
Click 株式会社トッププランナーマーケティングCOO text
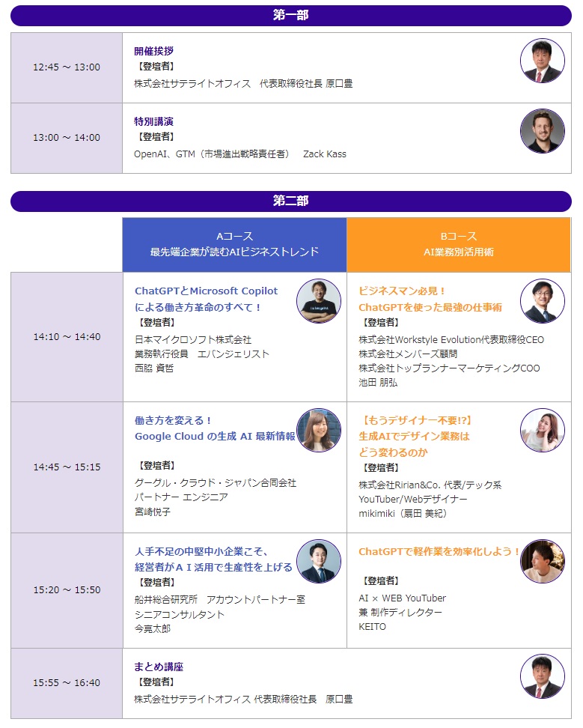tap(450, 368)
